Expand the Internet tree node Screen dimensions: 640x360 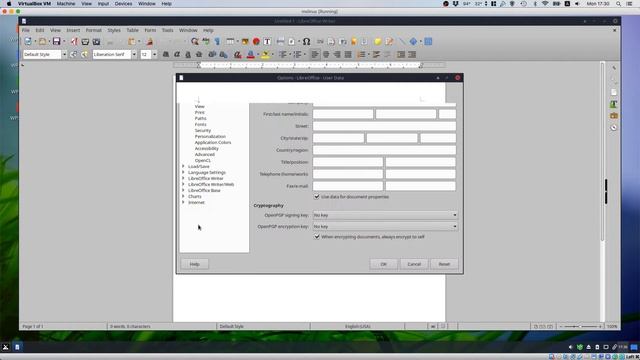click(183, 202)
